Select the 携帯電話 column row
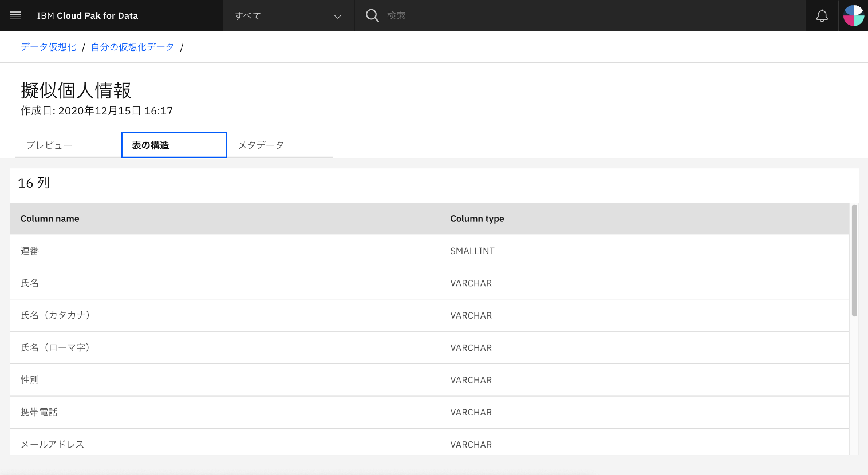Screen dimensions: 868x475 coord(429,412)
